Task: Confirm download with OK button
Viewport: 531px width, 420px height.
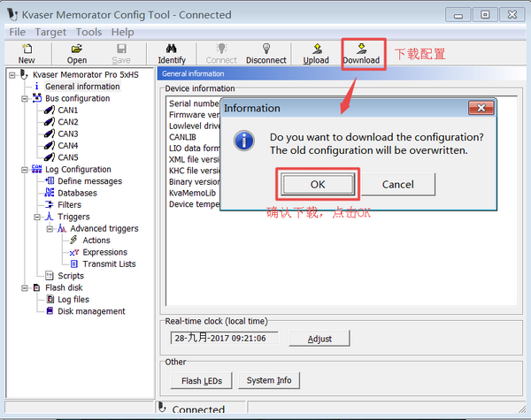Action: pos(318,185)
